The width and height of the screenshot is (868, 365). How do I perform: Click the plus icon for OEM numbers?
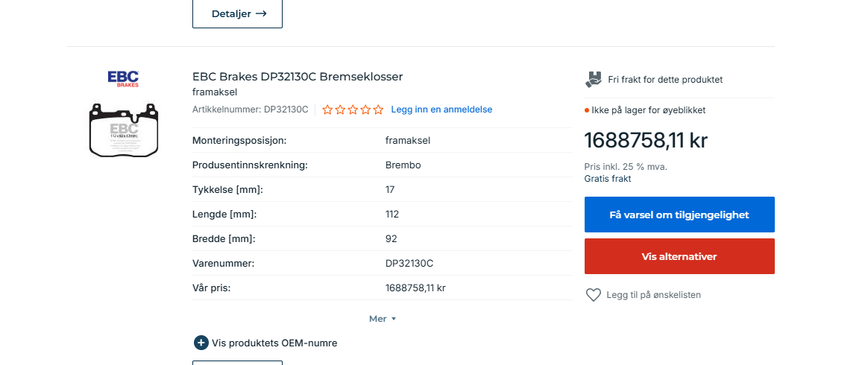point(201,343)
